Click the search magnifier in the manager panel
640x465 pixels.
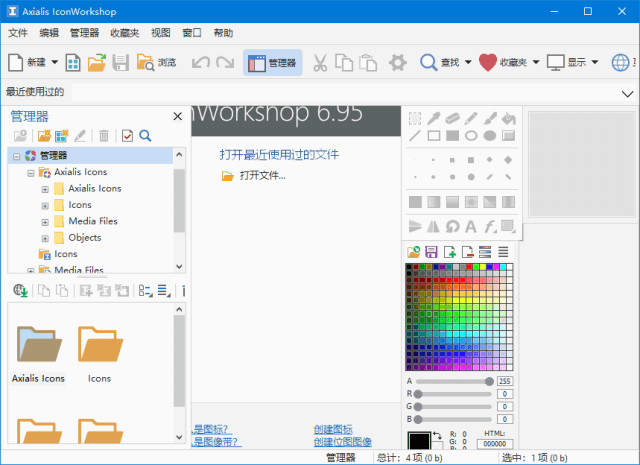coord(145,136)
